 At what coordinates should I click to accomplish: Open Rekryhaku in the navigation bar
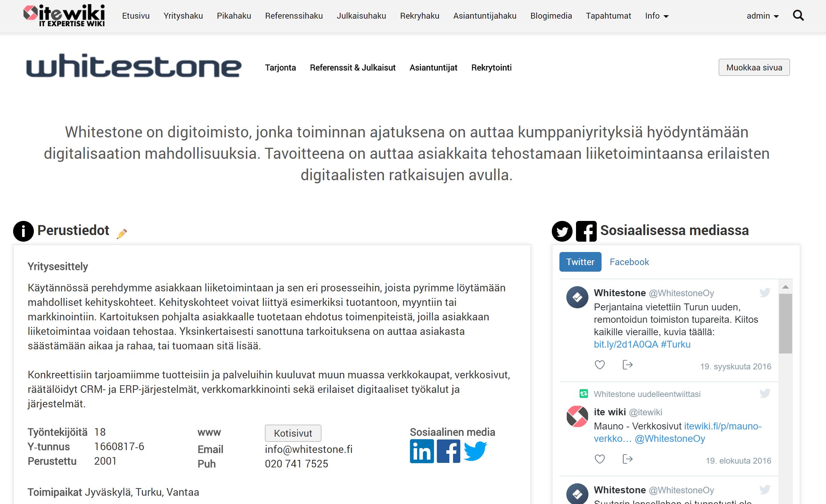pos(420,16)
